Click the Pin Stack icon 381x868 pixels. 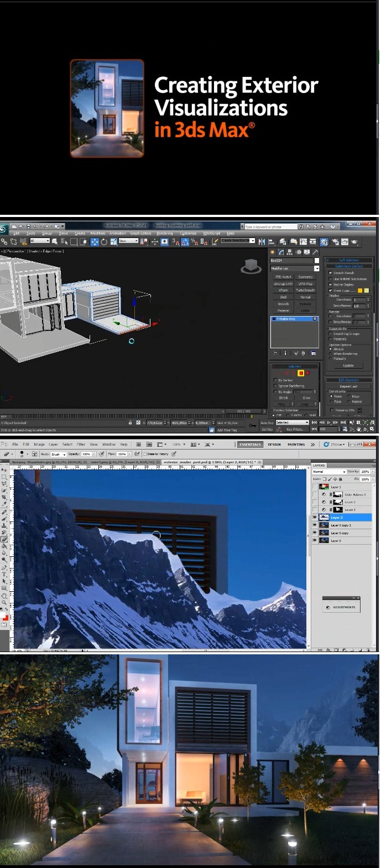coord(275,353)
